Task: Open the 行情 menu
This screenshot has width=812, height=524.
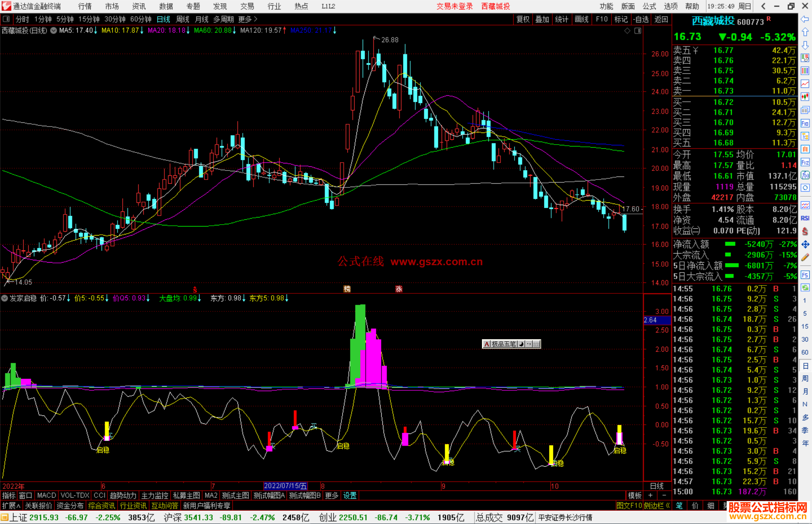Action: pyautogui.click(x=85, y=6)
